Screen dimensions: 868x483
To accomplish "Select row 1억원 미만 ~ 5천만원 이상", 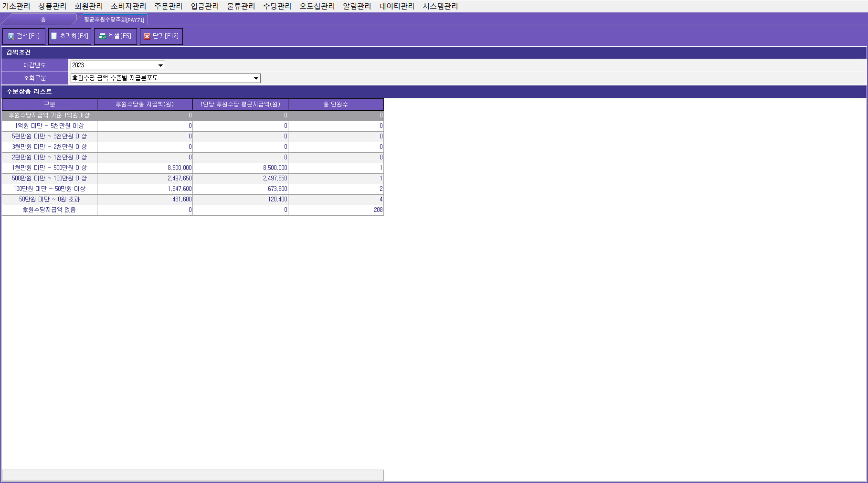I will coord(193,126).
